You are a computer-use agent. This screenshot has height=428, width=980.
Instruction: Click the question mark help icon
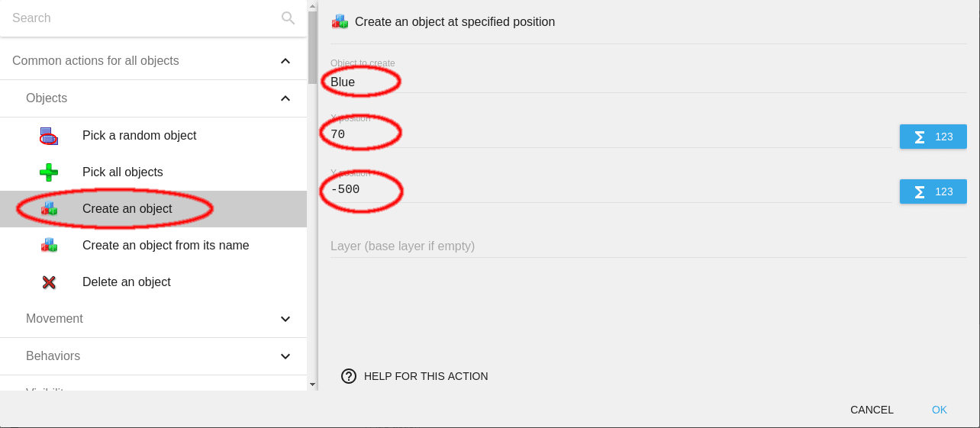(349, 376)
